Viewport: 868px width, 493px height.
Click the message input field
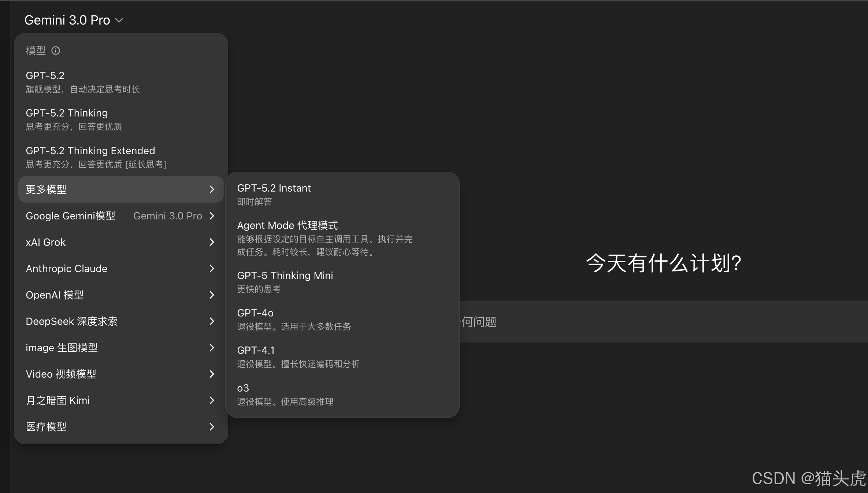pyautogui.click(x=623, y=322)
